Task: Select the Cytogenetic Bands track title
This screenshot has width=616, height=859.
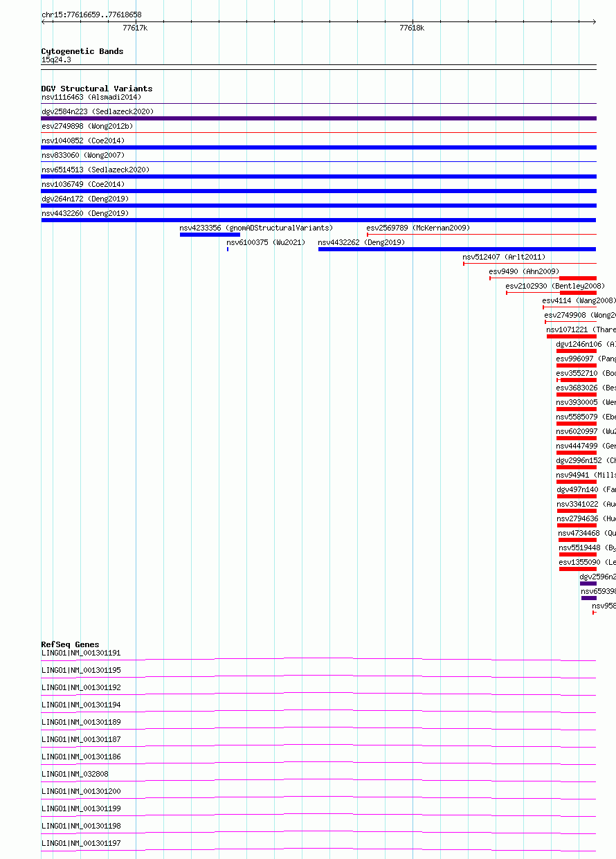Action: (82, 51)
